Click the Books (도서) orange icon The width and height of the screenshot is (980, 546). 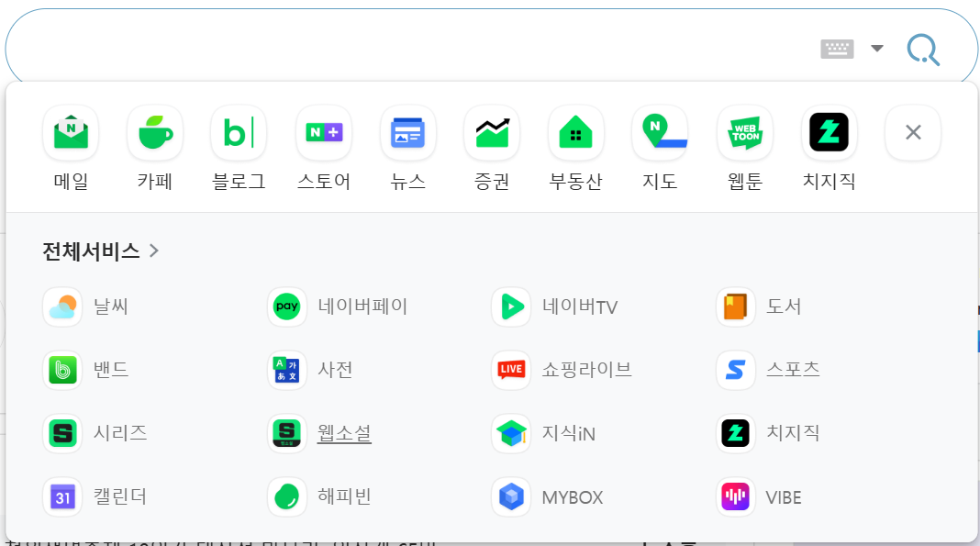(736, 306)
